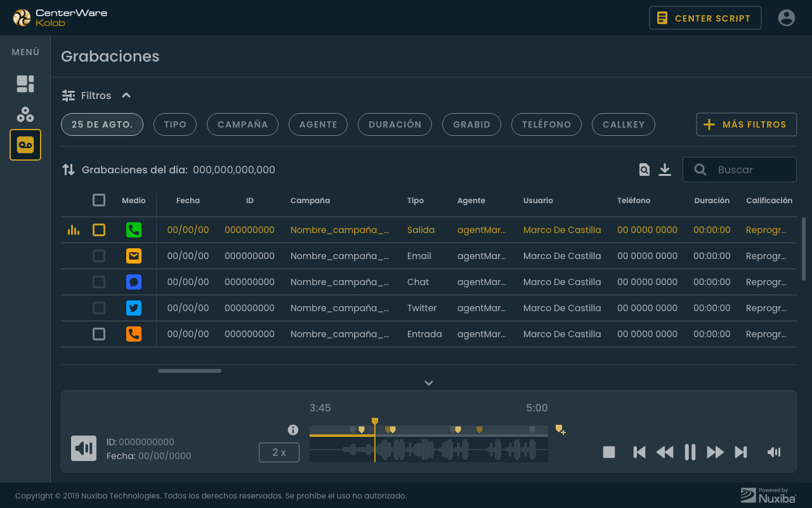Viewport: 812px width, 508px height.
Task: Click the horizontal scrollbar under table
Action: [x=190, y=371]
